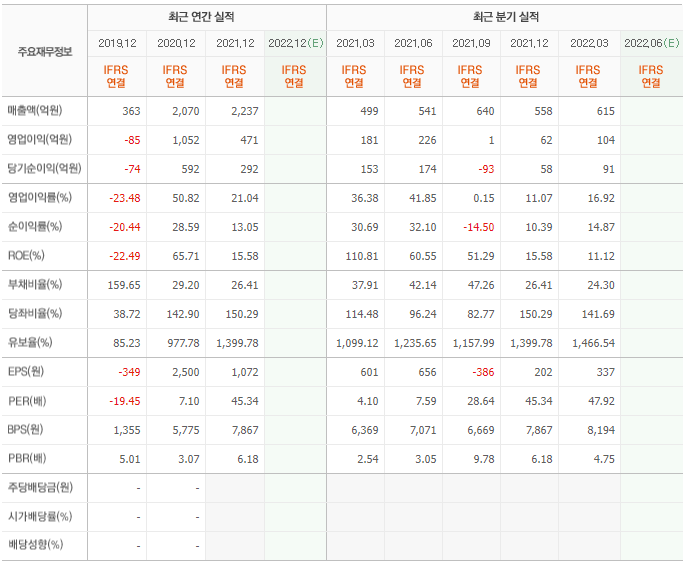Click the 2022.06(E) estimate column header
The height and width of the screenshot is (561, 687).
pos(652,43)
